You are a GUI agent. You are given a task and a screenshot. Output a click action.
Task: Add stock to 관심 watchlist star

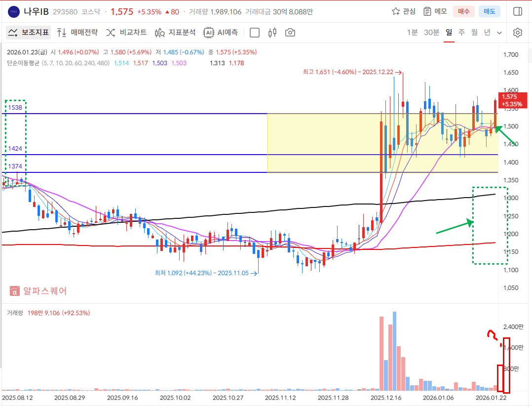[x=403, y=11]
